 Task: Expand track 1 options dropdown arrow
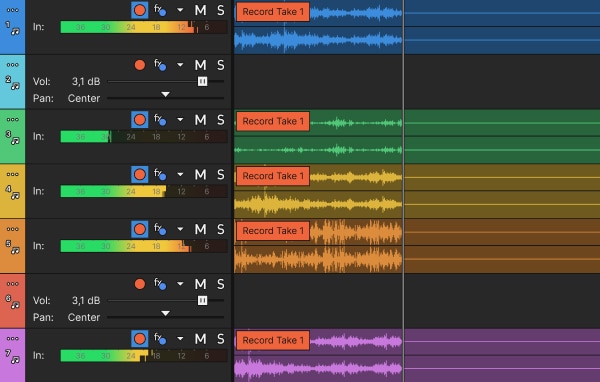tap(180, 10)
